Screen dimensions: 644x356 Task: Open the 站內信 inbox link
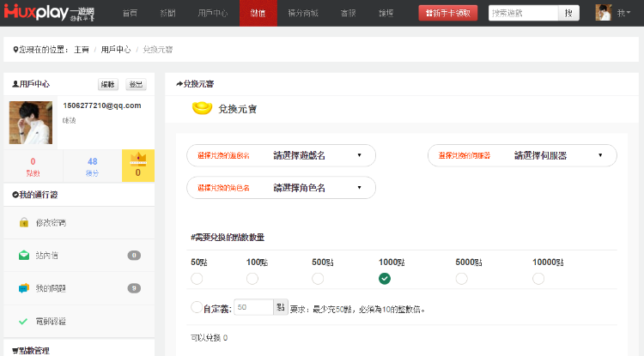click(47, 256)
